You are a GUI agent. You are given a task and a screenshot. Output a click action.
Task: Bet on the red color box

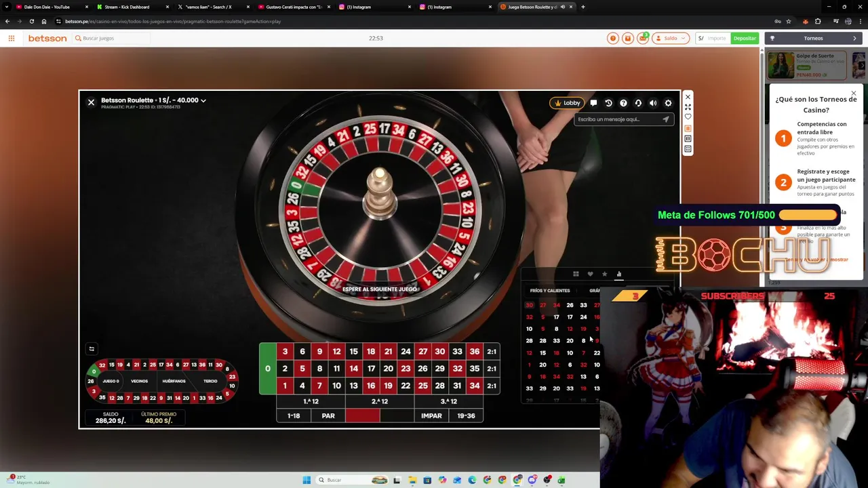point(363,415)
